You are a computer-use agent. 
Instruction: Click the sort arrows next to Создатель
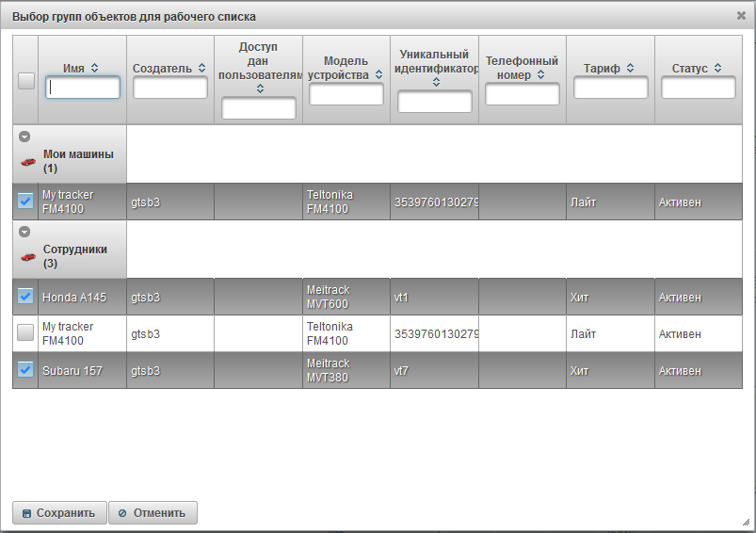click(201, 68)
